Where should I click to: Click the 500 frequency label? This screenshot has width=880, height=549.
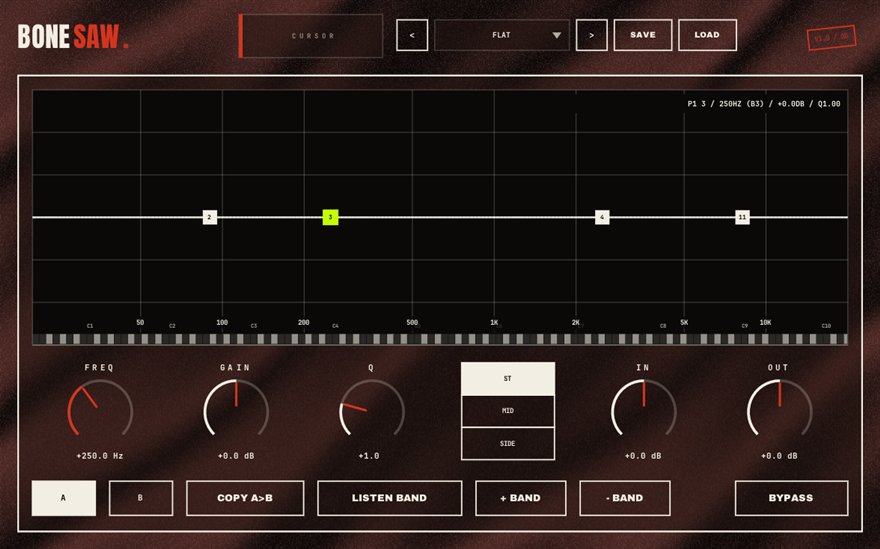(412, 323)
